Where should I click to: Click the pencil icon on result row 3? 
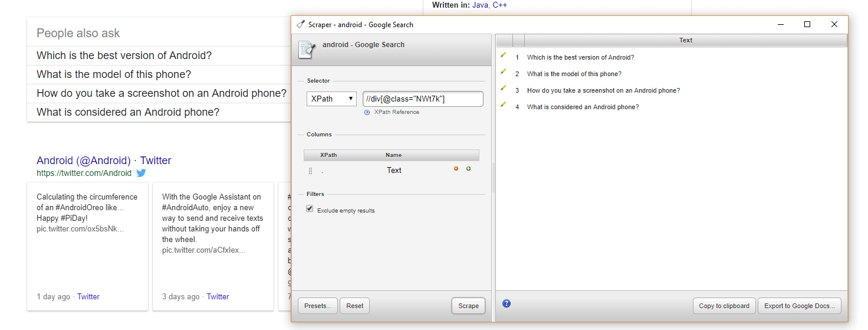click(x=504, y=88)
